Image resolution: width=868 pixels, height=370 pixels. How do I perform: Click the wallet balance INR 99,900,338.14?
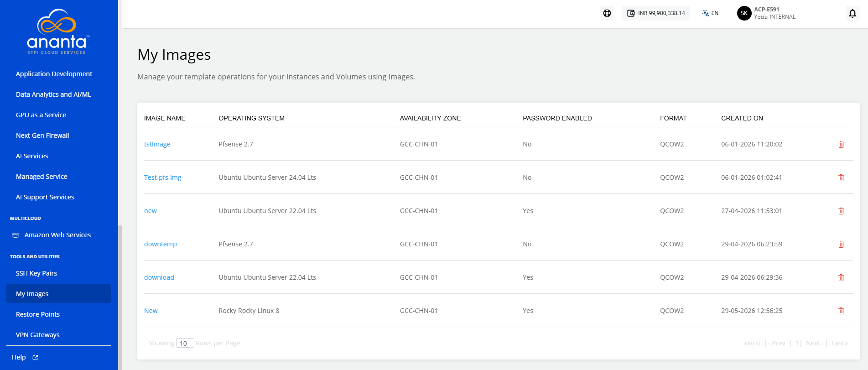click(656, 13)
